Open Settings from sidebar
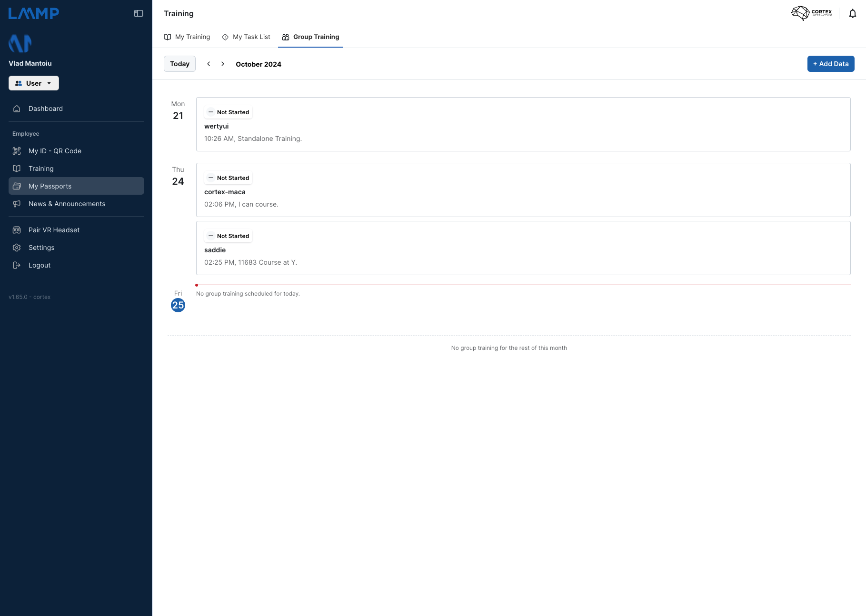The width and height of the screenshot is (866, 616). point(76,248)
